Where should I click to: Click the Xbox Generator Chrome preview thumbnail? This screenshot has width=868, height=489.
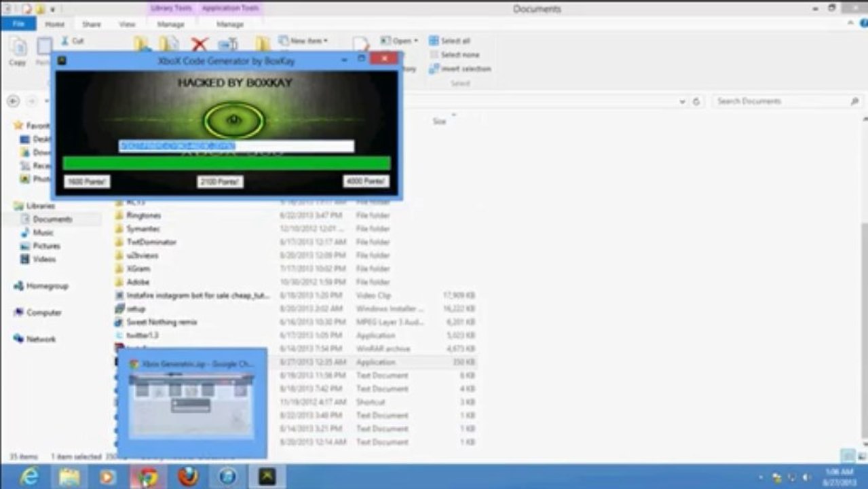click(192, 403)
